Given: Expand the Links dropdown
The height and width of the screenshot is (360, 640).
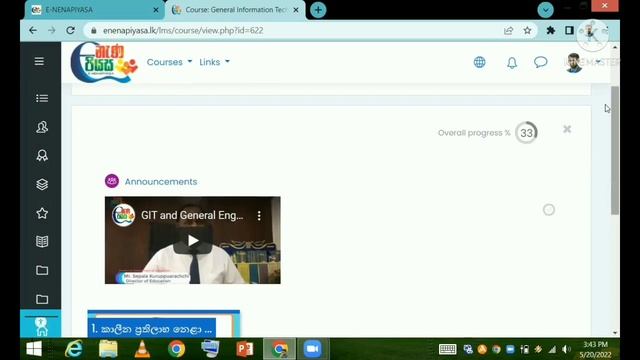Looking at the screenshot, I should coord(214,62).
